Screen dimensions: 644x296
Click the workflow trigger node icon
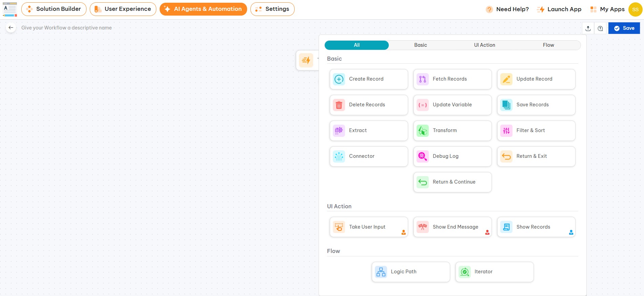pos(306,60)
